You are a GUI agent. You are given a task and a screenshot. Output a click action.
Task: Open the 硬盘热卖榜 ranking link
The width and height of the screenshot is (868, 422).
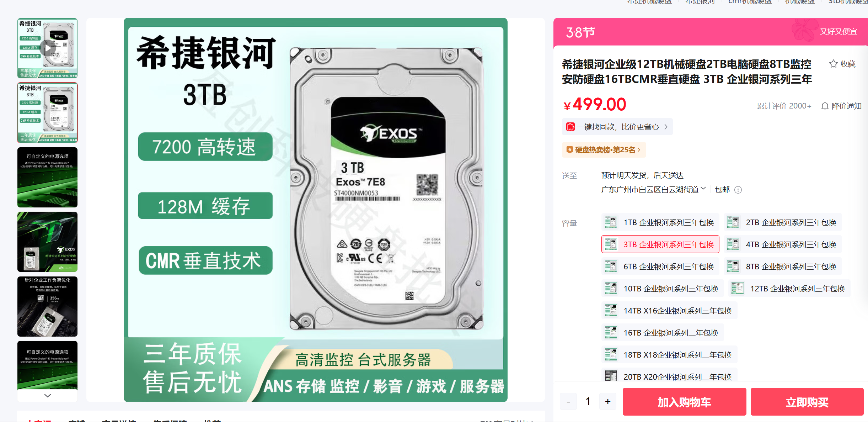[x=604, y=150]
